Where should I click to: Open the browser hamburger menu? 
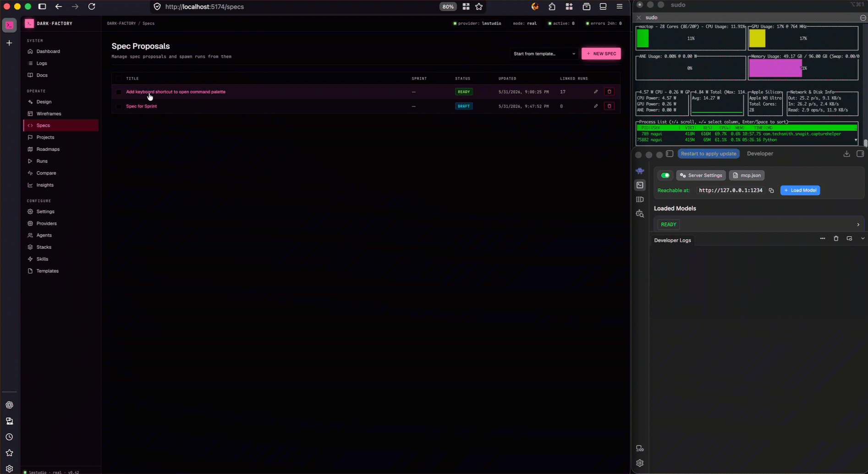pyautogui.click(x=620, y=6)
